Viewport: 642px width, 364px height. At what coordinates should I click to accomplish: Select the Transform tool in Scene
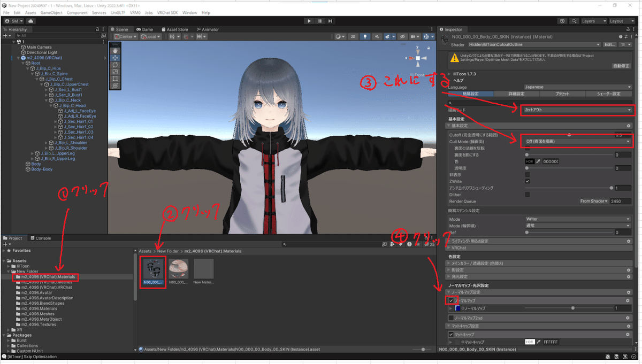pos(116,86)
